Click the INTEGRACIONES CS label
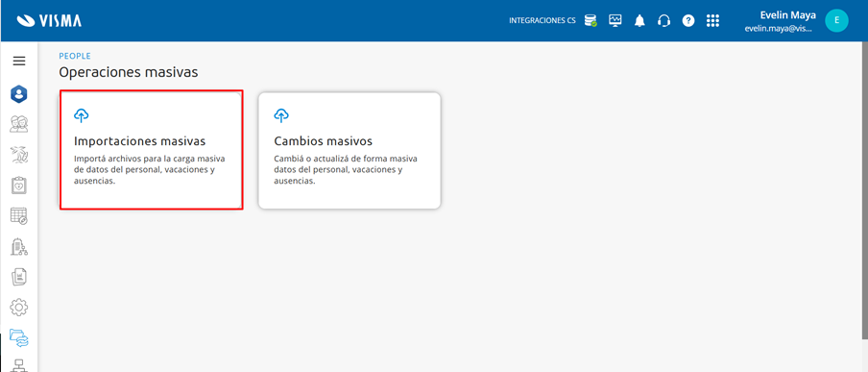The image size is (868, 372). coord(542,21)
